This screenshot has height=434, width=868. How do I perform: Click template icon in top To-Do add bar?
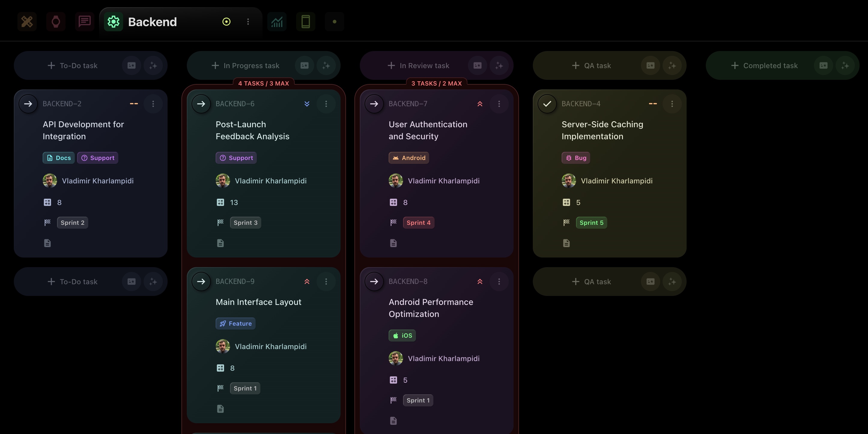click(x=132, y=65)
